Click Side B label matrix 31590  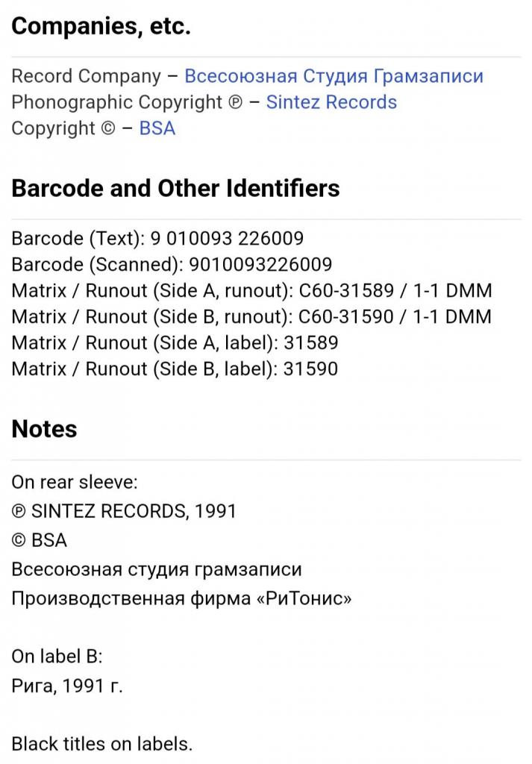(311, 369)
